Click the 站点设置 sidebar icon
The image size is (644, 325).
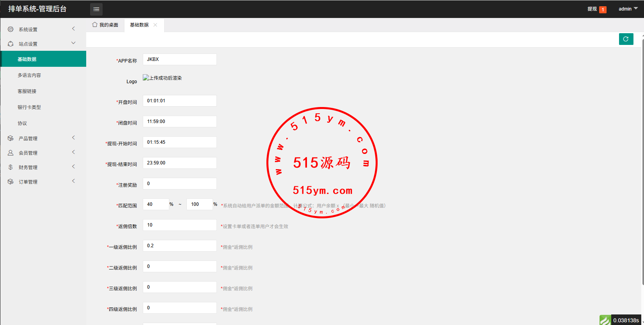click(x=11, y=44)
